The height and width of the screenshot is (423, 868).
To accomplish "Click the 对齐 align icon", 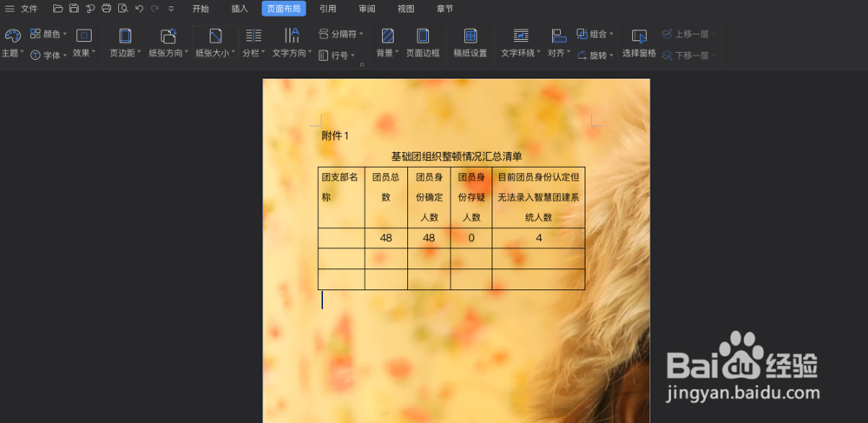I will (x=559, y=36).
